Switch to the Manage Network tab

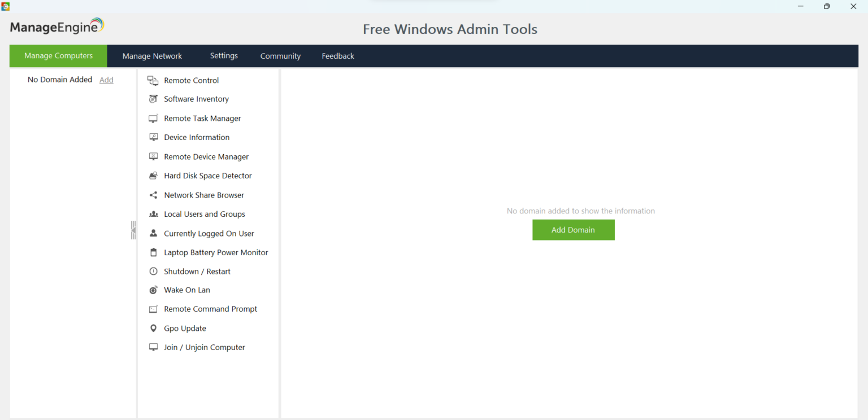[152, 56]
